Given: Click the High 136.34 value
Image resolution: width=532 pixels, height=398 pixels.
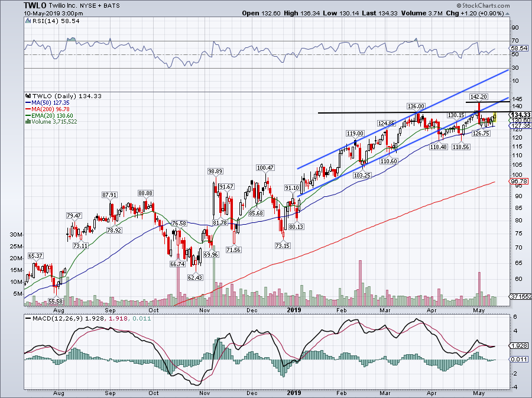Looking at the screenshot, I should coord(301,13).
